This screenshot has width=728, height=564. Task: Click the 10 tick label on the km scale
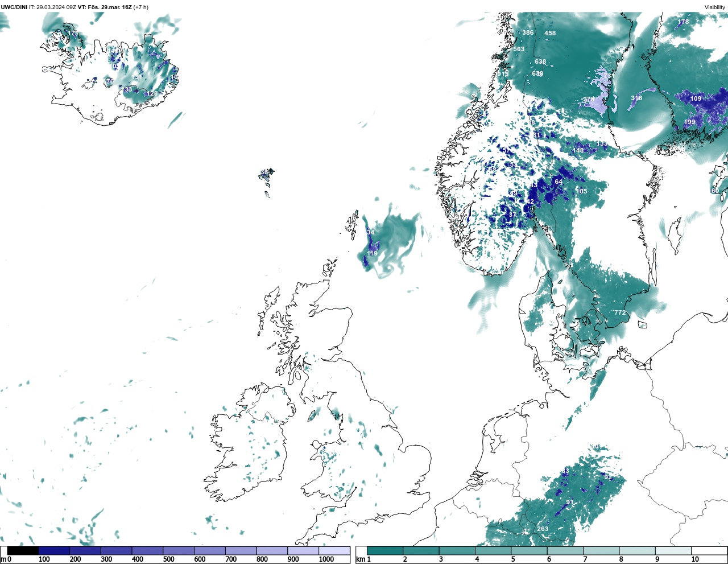point(695,559)
